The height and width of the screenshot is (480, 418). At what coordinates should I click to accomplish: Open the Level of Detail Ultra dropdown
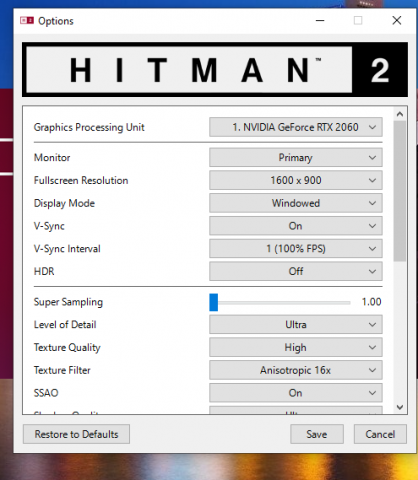(x=296, y=324)
